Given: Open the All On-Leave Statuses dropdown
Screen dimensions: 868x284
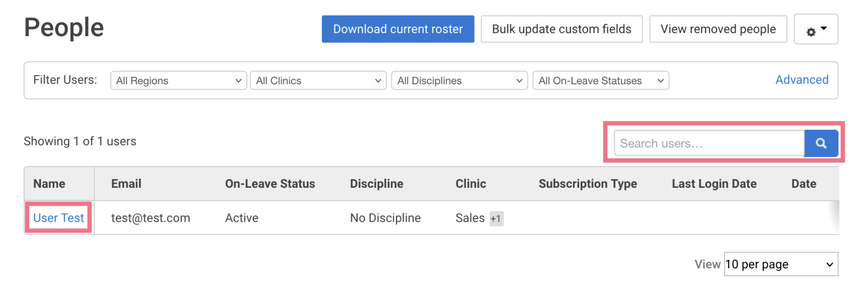Looking at the screenshot, I should [601, 81].
